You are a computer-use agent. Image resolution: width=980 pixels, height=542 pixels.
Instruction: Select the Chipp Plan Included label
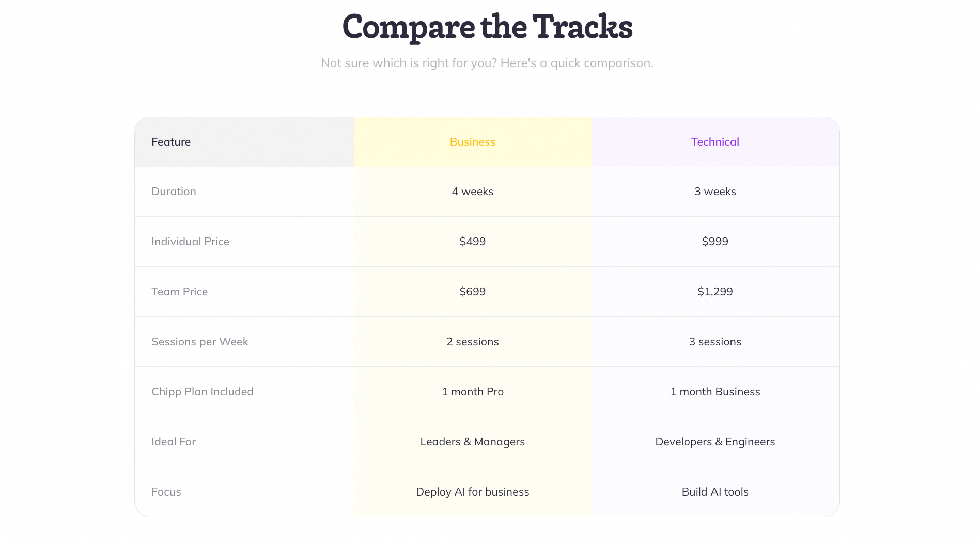point(202,392)
